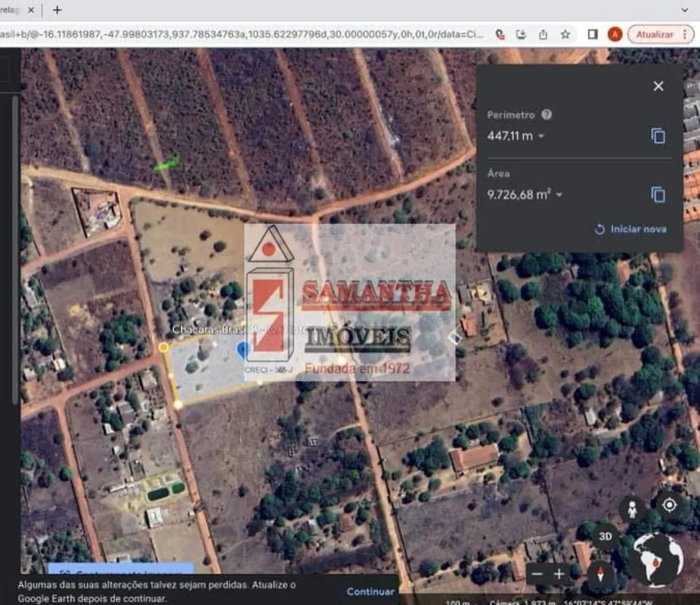Click the globe mini-map thumbnail
Viewport: 700px width, 605px height.
click(x=656, y=560)
